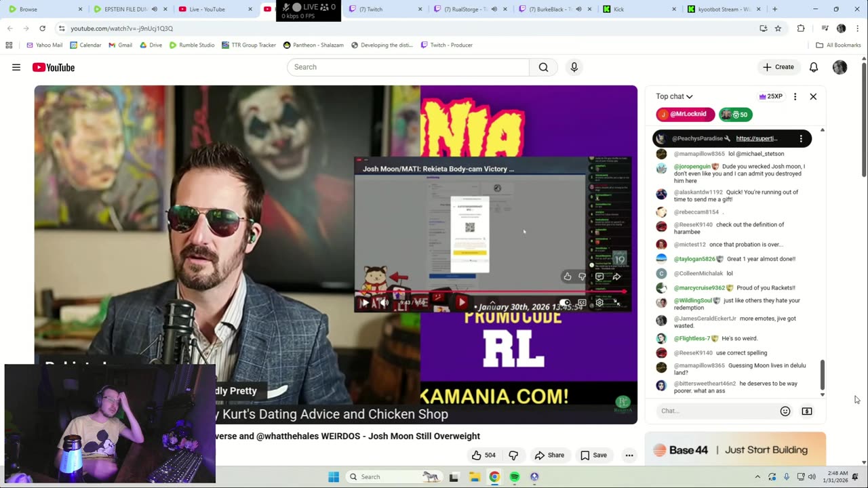Dislike the video
This screenshot has width=868, height=488.
pyautogui.click(x=513, y=455)
